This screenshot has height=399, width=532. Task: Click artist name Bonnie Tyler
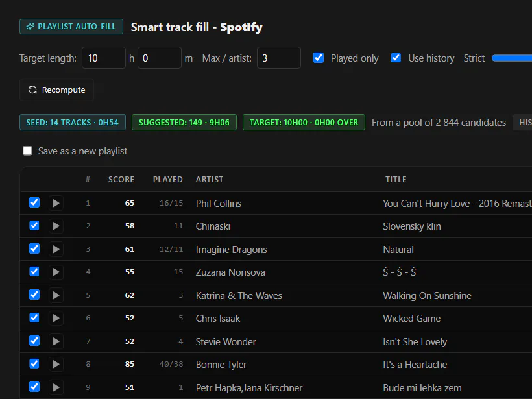[221, 365]
